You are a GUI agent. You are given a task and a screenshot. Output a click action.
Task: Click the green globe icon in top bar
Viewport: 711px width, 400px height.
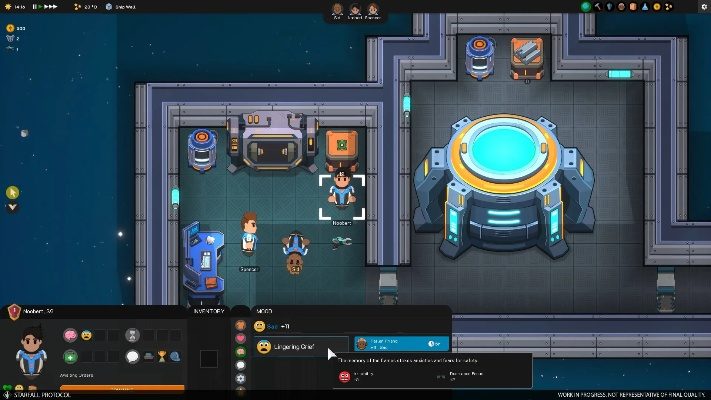point(586,7)
